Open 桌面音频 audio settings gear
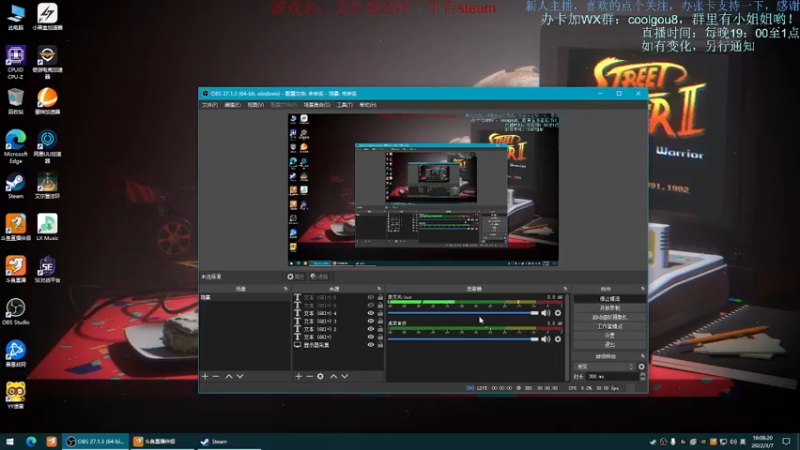 click(x=558, y=339)
